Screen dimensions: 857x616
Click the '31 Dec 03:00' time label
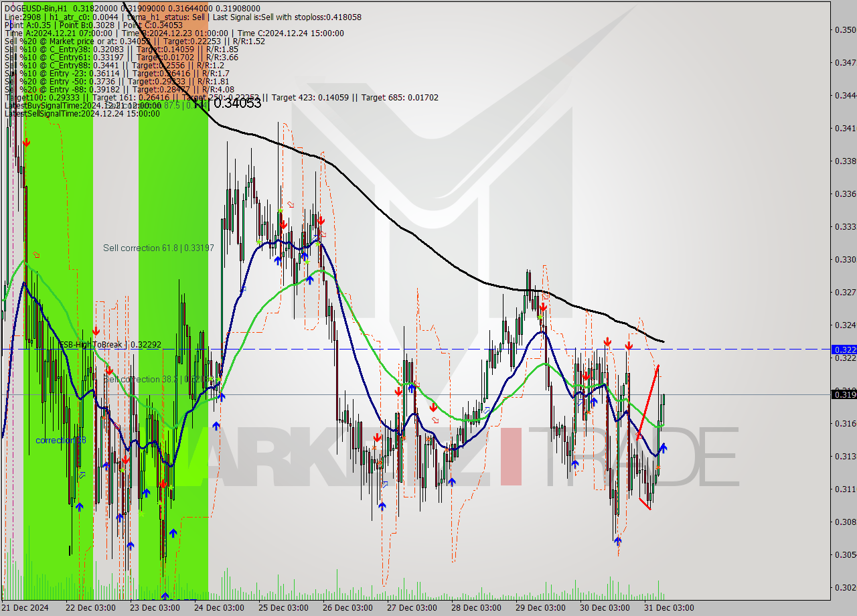[x=668, y=608]
